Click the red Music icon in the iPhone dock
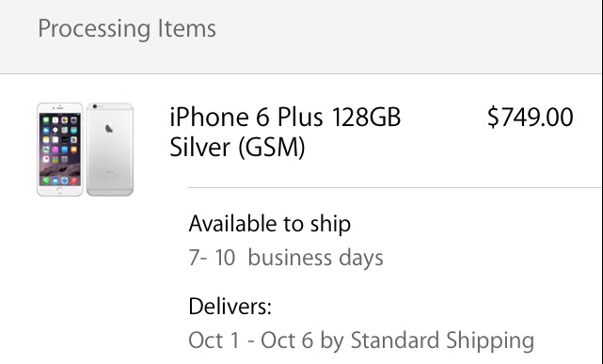603x364 pixels. (x=73, y=181)
